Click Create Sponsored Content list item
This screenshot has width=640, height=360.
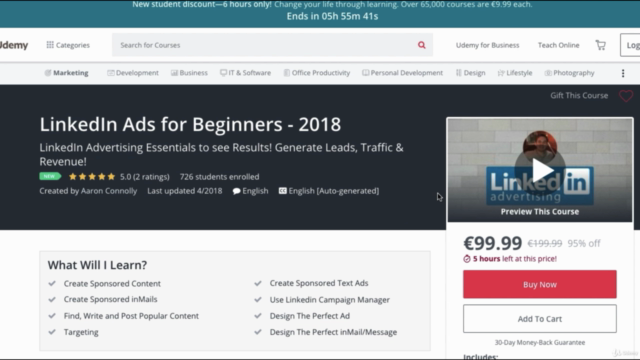coord(112,283)
